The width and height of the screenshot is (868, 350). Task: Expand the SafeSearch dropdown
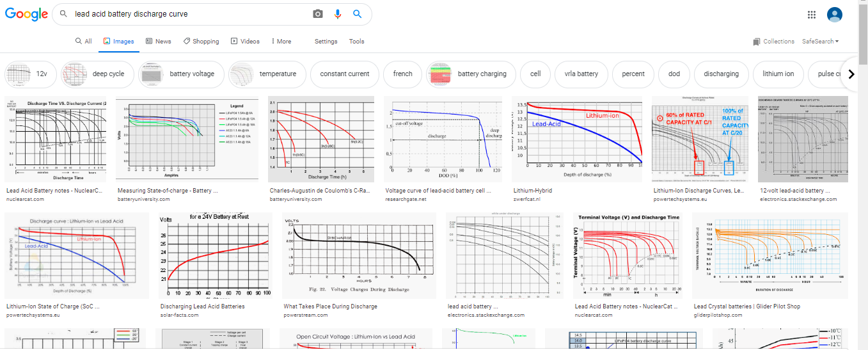click(x=820, y=42)
